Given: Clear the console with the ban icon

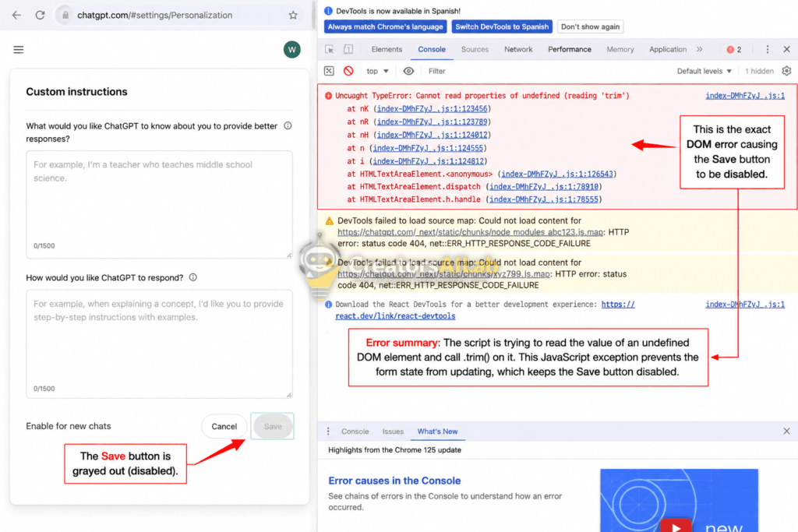Looking at the screenshot, I should point(348,71).
